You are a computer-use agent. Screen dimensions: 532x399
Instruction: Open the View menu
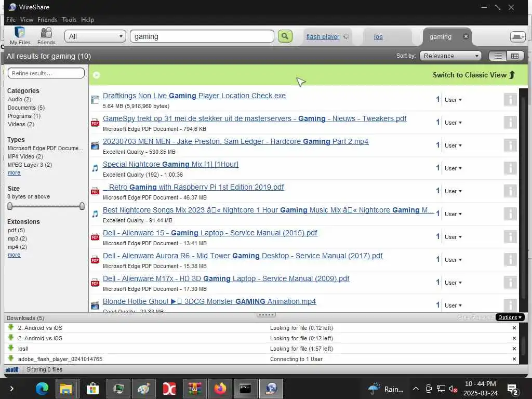tap(26, 20)
